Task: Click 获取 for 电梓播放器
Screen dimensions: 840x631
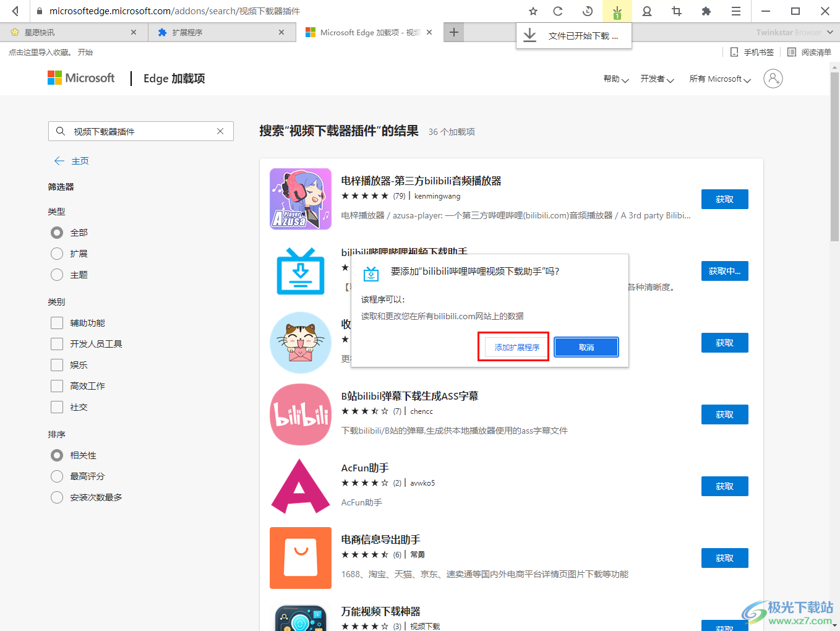Action: click(x=725, y=199)
